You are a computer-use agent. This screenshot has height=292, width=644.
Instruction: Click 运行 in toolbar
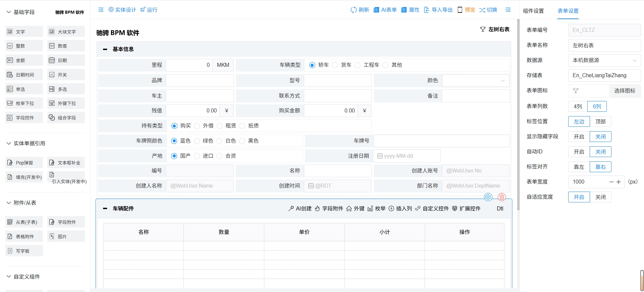coord(149,10)
